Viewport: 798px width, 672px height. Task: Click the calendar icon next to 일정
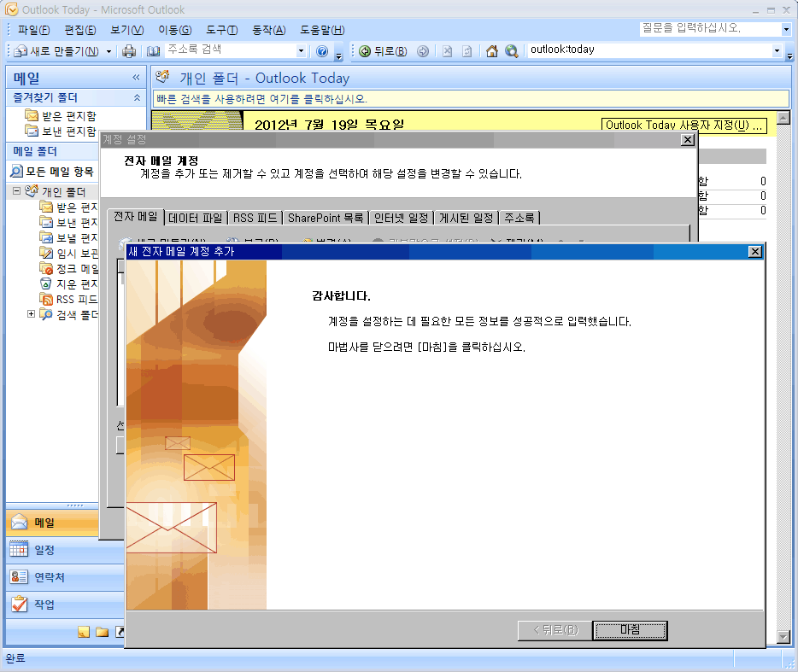[19, 549]
